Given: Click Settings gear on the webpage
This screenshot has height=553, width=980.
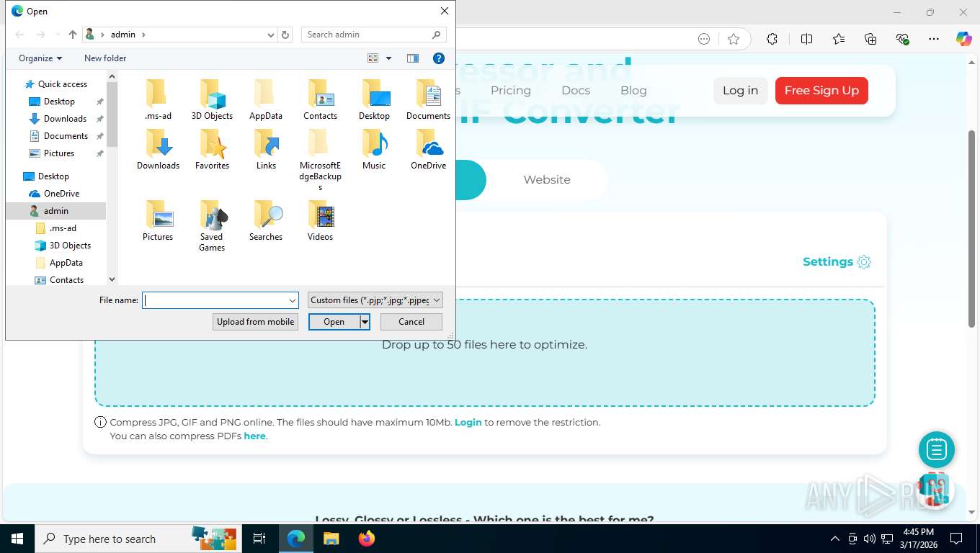Looking at the screenshot, I should coord(864,262).
